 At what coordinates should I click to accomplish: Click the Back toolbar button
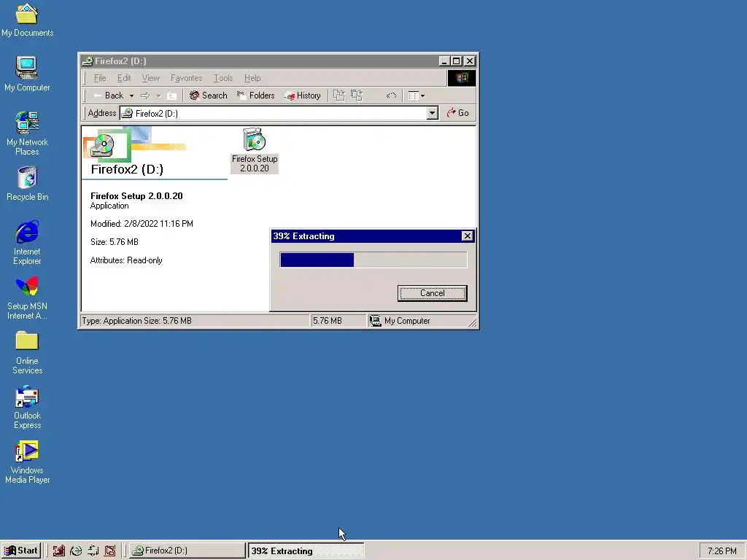pyautogui.click(x=109, y=96)
